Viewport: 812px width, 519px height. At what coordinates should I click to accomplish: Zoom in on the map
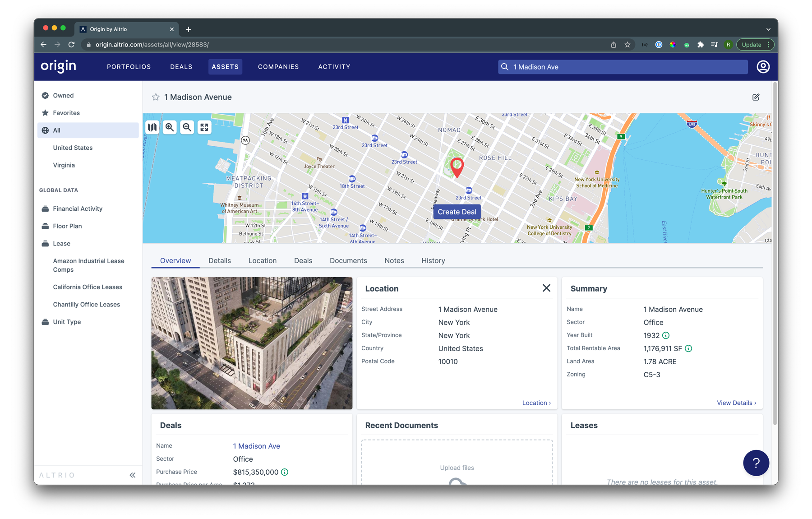pyautogui.click(x=170, y=127)
